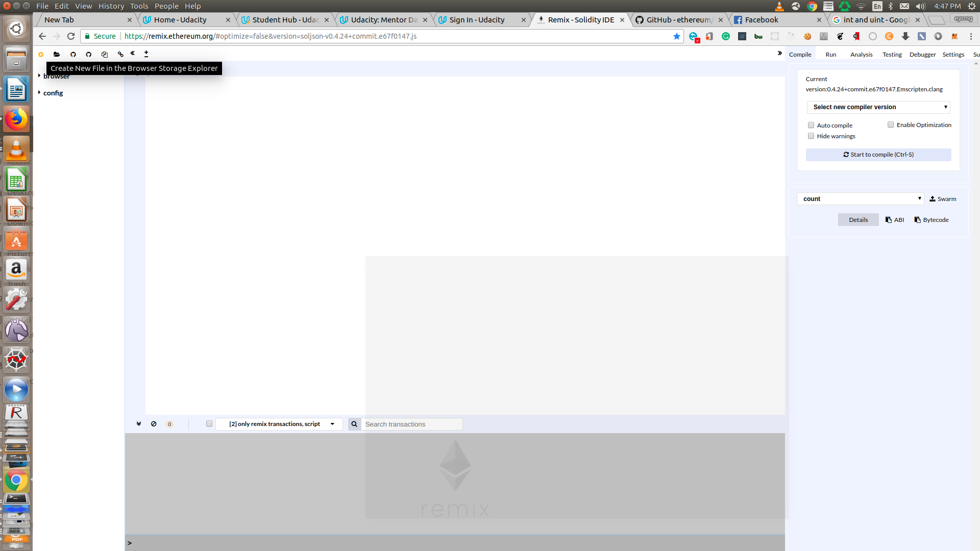Open the Debugger tab
Image resolution: width=980 pixels, height=551 pixels.
(x=922, y=55)
